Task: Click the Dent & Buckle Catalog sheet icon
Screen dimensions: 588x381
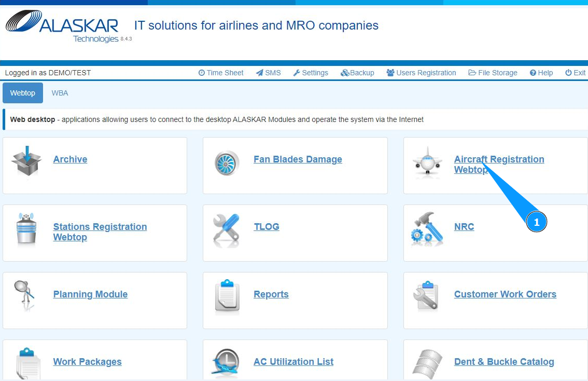Action: click(427, 364)
